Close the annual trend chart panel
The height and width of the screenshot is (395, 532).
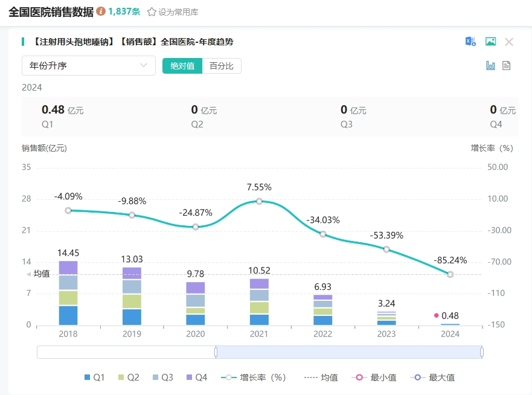pyautogui.click(x=509, y=42)
